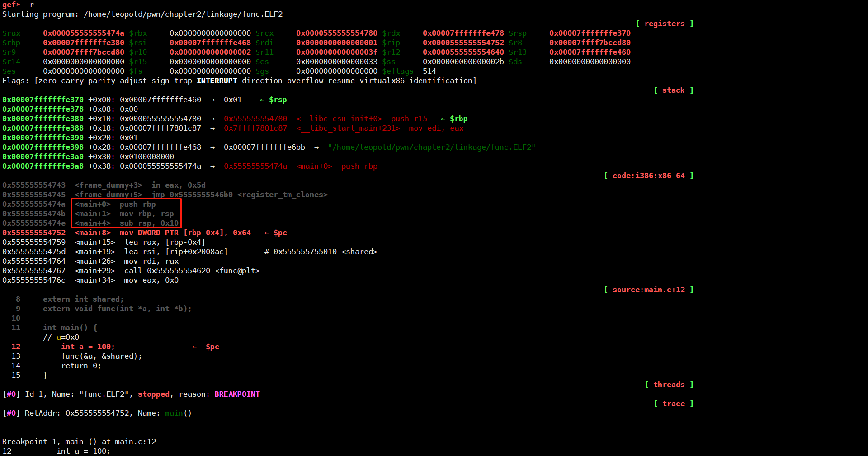Select the 'Starting program' path line

(142, 14)
